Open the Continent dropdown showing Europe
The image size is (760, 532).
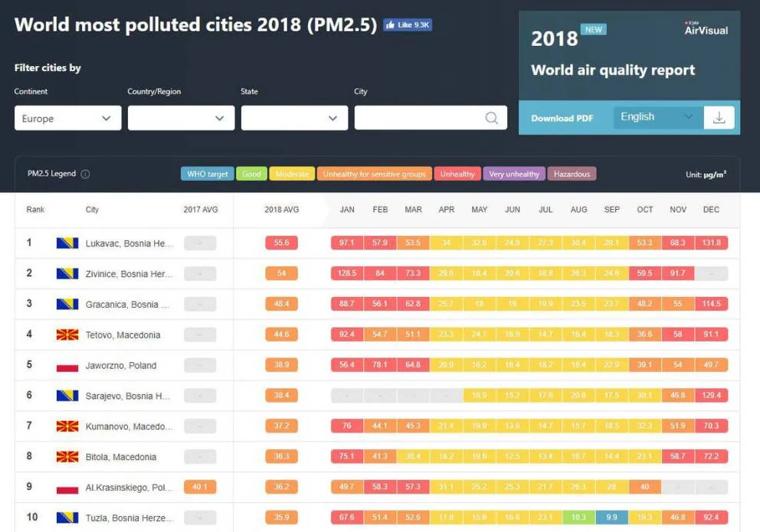point(67,119)
